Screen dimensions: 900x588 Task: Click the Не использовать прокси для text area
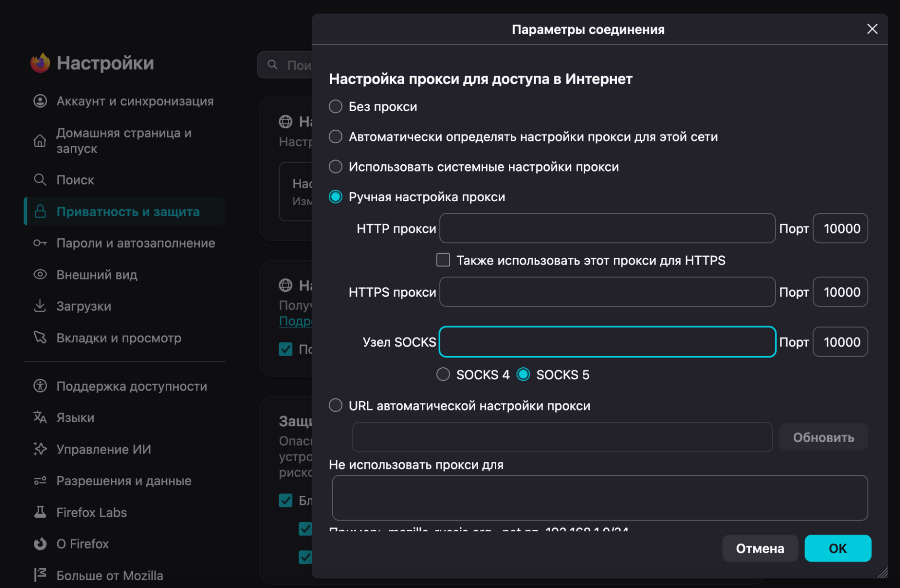click(x=600, y=498)
